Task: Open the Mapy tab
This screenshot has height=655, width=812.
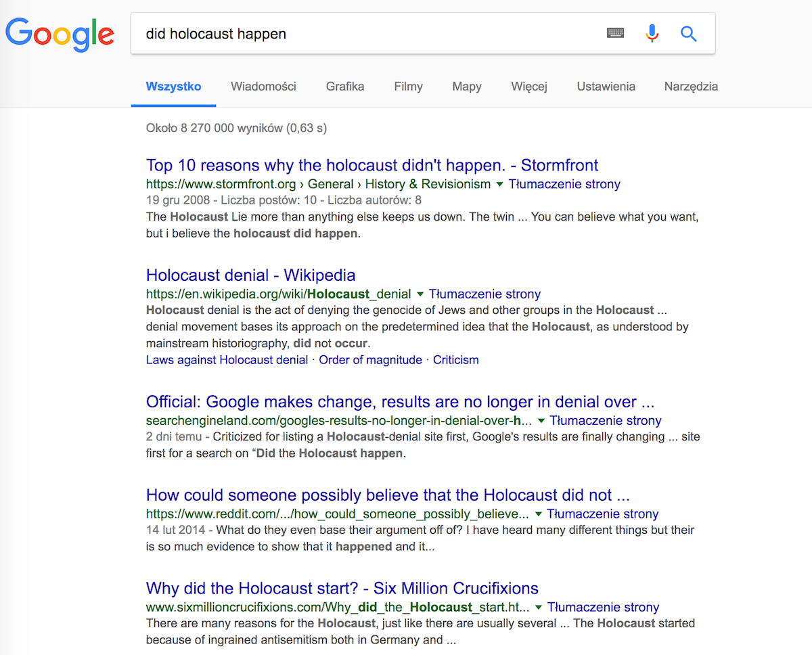Action: [x=467, y=86]
